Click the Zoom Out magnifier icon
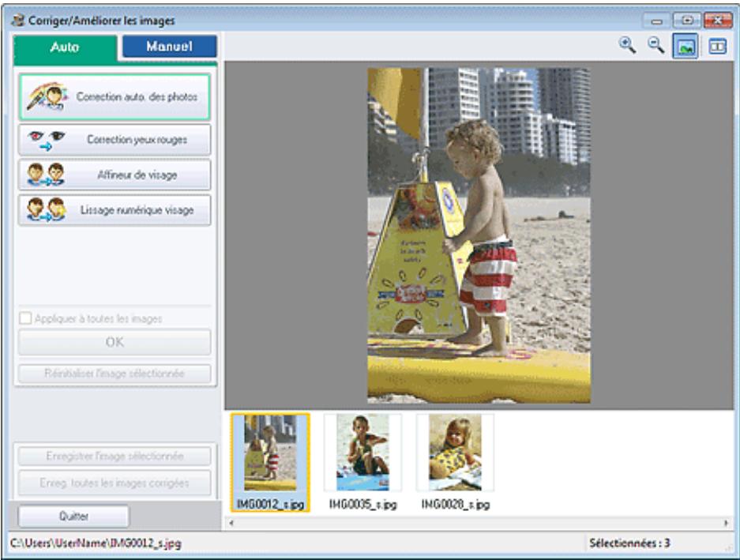The height and width of the screenshot is (560, 740). (x=656, y=46)
